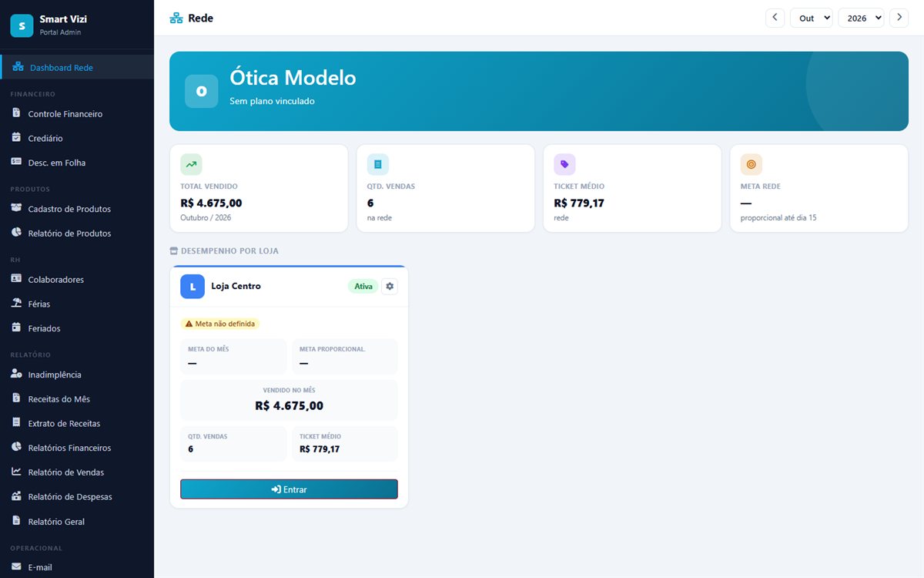924x578 pixels.
Task: Go to previous month arrow
Action: [775, 18]
